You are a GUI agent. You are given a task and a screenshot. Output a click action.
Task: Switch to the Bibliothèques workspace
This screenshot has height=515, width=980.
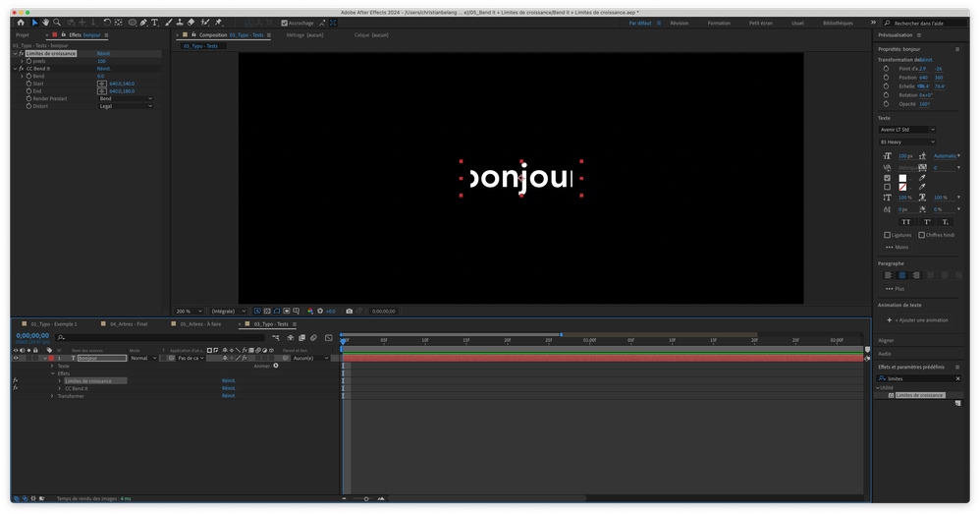coord(838,24)
